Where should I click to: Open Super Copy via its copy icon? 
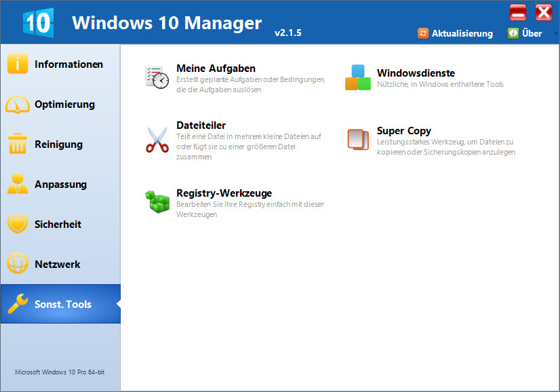[x=358, y=139]
